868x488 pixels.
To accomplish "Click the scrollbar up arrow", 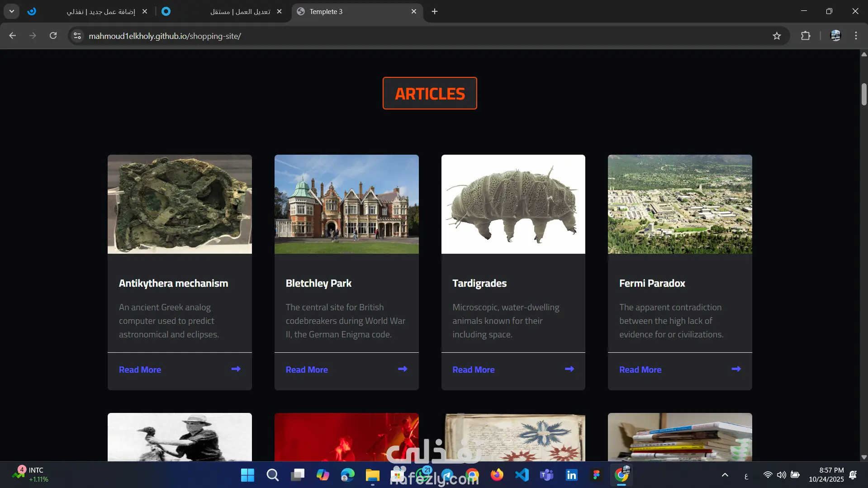I will click(x=864, y=54).
